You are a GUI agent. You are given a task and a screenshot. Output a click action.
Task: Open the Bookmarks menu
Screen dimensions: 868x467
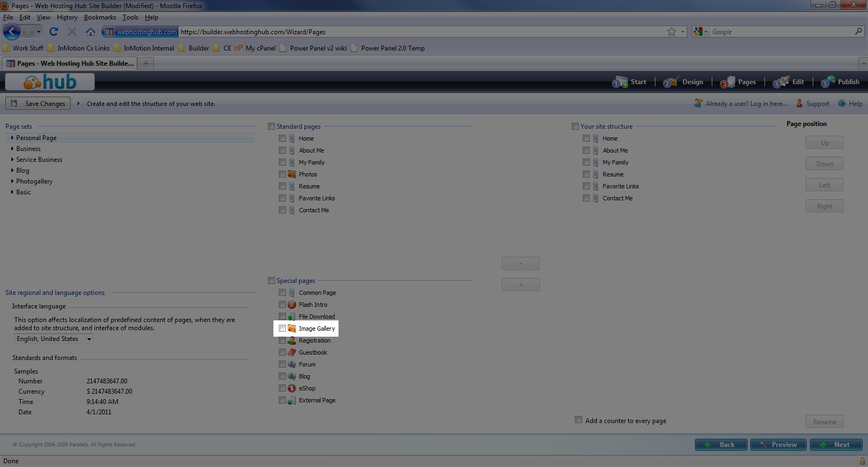click(x=100, y=17)
